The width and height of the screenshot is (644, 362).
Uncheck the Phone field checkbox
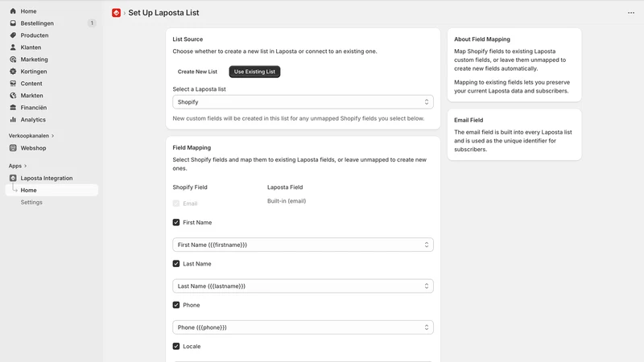coord(176,305)
